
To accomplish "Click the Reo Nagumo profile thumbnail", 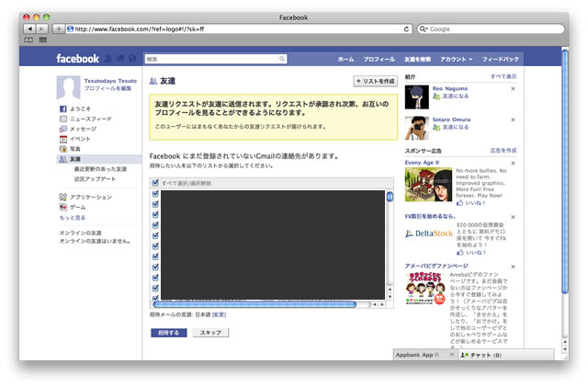I will coord(416,97).
